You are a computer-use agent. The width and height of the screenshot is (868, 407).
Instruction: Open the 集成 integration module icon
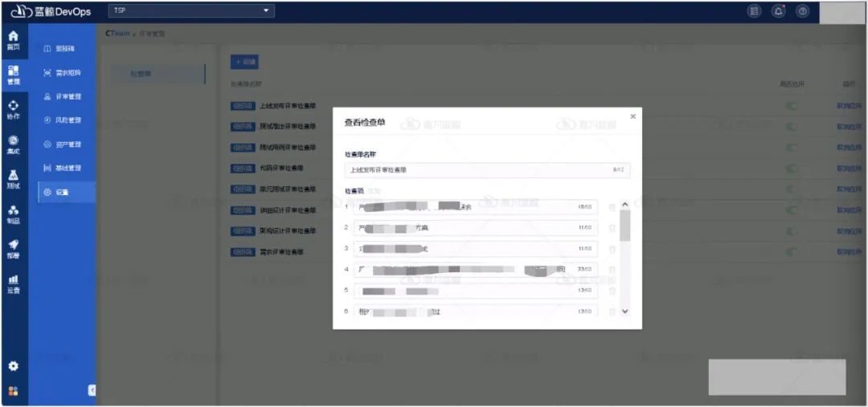coord(14,144)
